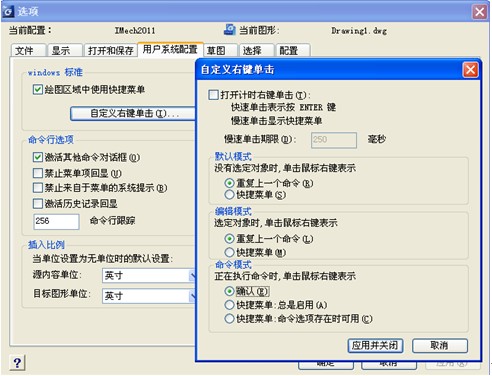Select the 打开和保存 tab

tap(111, 50)
